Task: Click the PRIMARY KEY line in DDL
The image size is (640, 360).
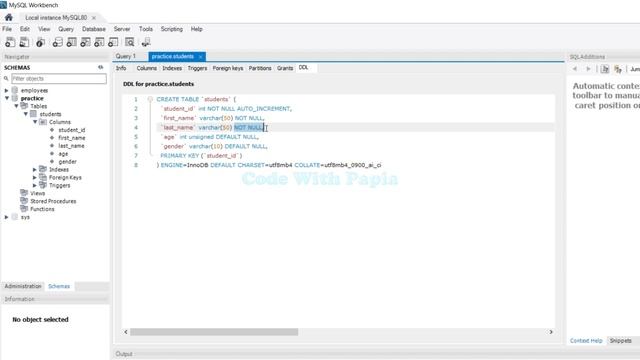Action: 201,156
